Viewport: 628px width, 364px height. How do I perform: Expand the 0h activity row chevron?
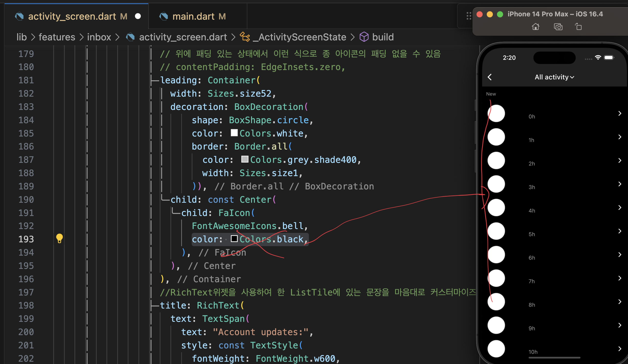coord(620,113)
